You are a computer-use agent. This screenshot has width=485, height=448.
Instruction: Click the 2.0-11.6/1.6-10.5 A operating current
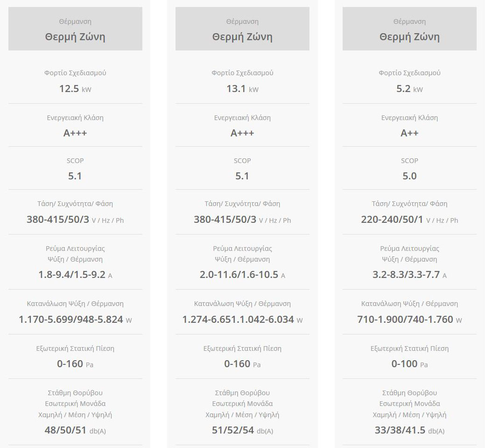pyautogui.click(x=242, y=275)
